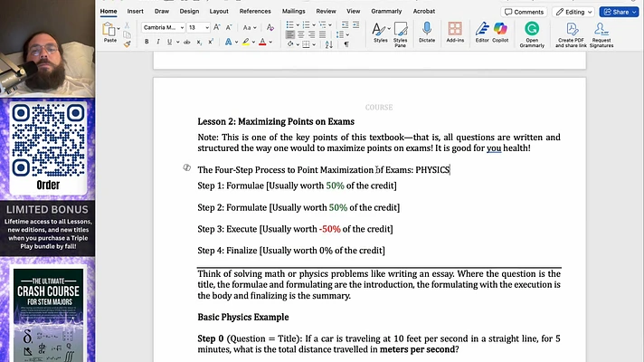Open the Cambria font name dropdown
Viewport: 644px width, 362px height.
(x=182, y=27)
